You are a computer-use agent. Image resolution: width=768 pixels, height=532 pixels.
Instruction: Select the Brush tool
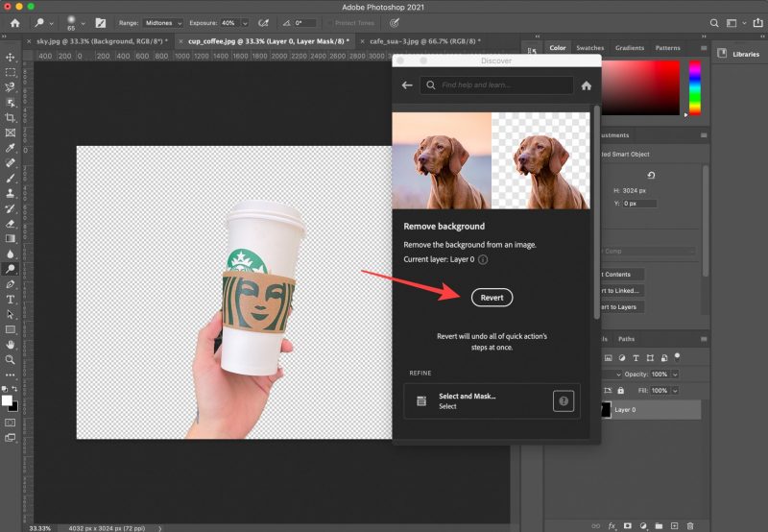click(x=10, y=179)
